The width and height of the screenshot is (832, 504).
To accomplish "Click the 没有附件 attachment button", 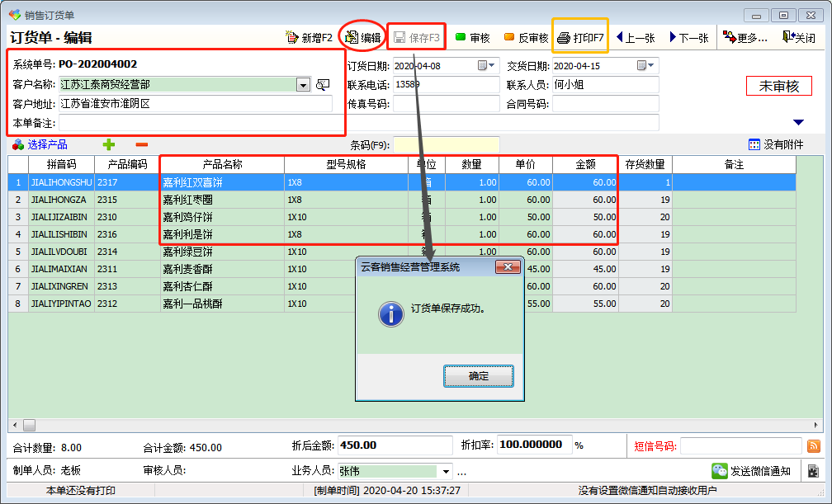I will coord(776,144).
